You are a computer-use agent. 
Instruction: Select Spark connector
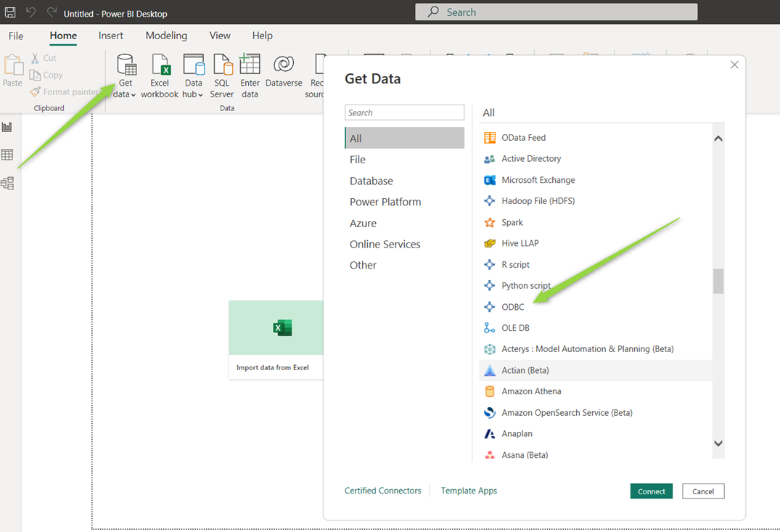point(596,223)
